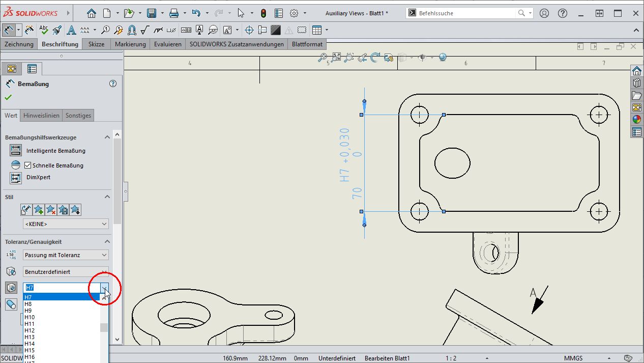Add a Geometric Tolerance frame
The image size is (644, 363).
[187, 30]
